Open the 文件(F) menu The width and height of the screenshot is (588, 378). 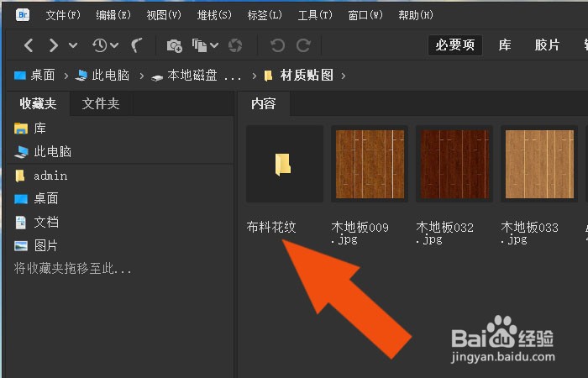(63, 15)
